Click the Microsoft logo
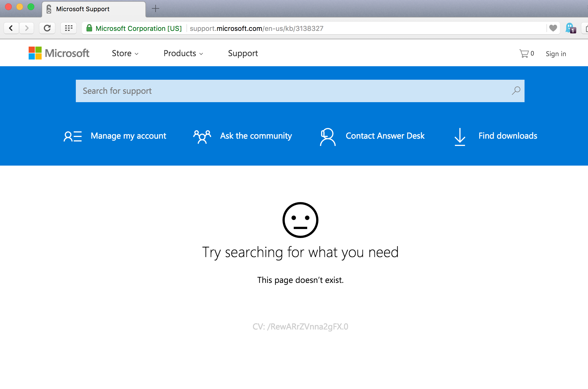The width and height of the screenshot is (588, 389). tap(59, 53)
